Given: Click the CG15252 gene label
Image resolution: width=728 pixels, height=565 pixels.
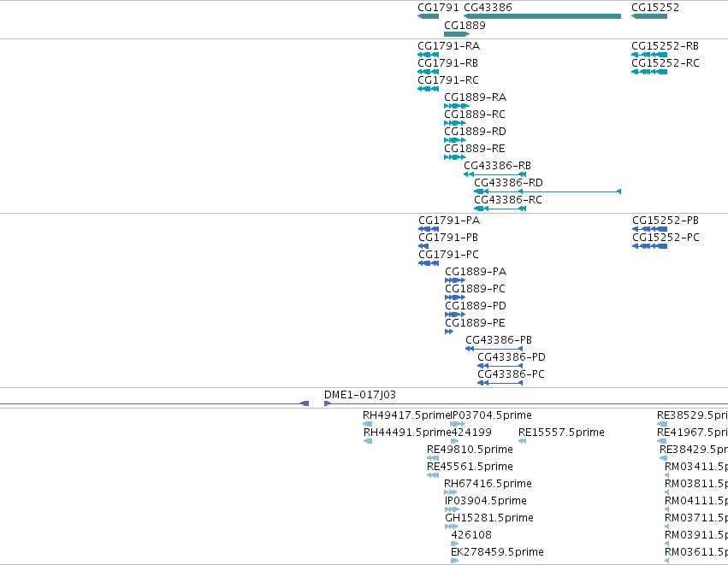Looking at the screenshot, I should coord(655,8).
